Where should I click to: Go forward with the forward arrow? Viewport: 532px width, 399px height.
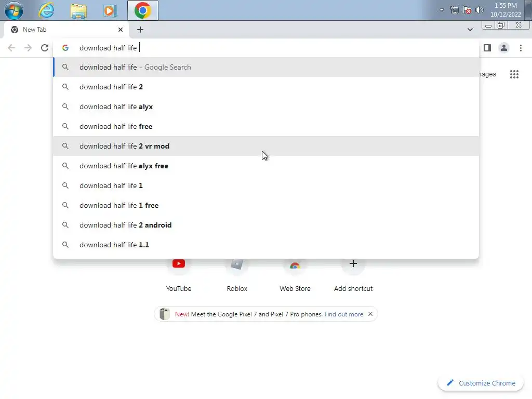pyautogui.click(x=28, y=48)
